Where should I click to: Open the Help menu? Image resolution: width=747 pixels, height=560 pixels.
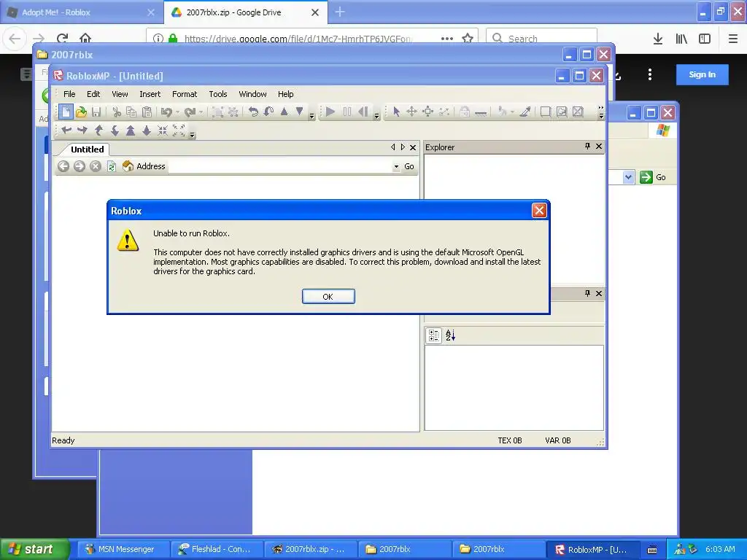285,94
